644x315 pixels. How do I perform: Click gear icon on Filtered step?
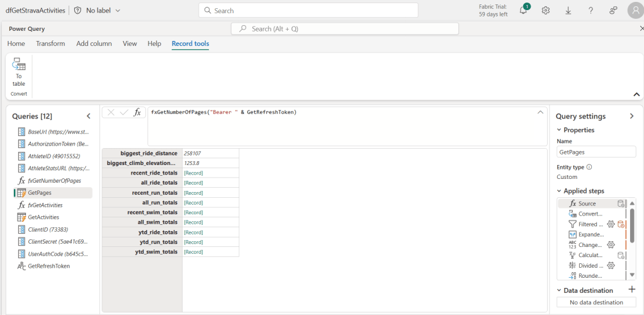610,224
